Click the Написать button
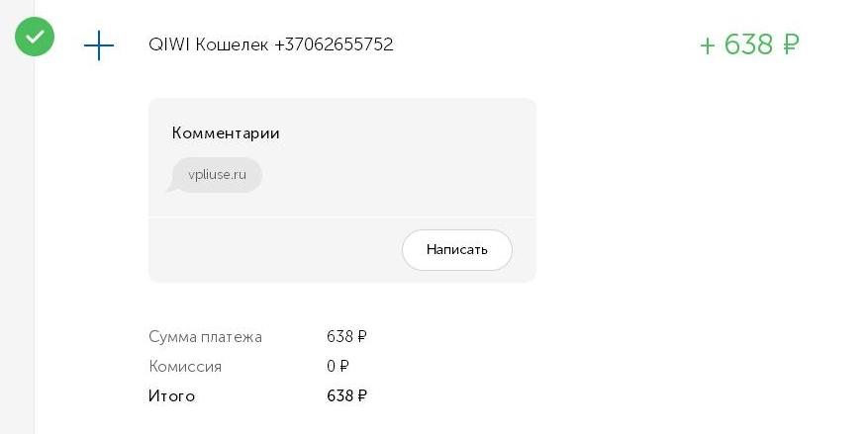Image resolution: width=868 pixels, height=434 pixels. coord(456,250)
